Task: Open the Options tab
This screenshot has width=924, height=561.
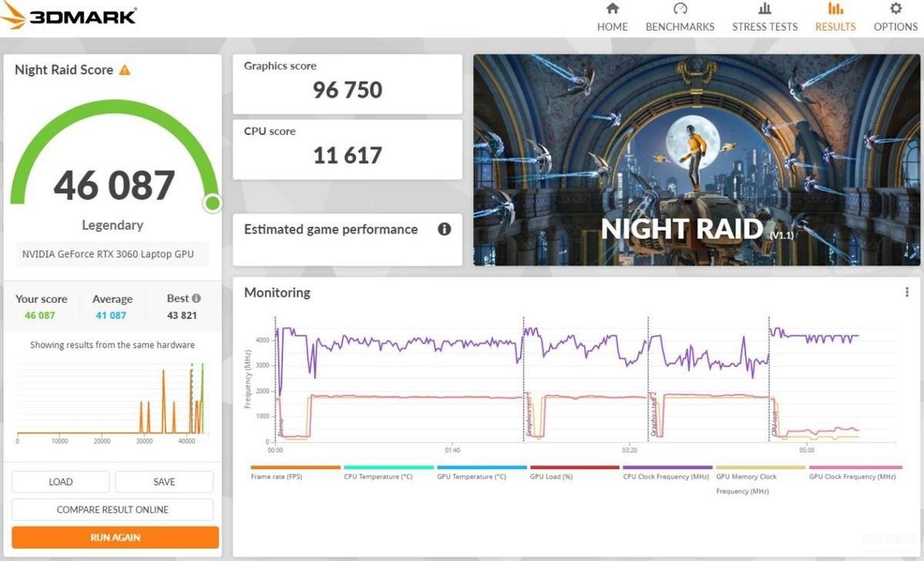Action: [x=896, y=17]
